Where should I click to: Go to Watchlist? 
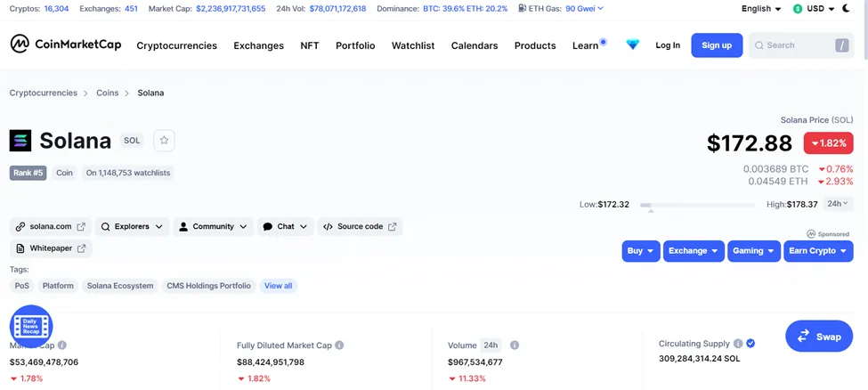pyautogui.click(x=413, y=45)
